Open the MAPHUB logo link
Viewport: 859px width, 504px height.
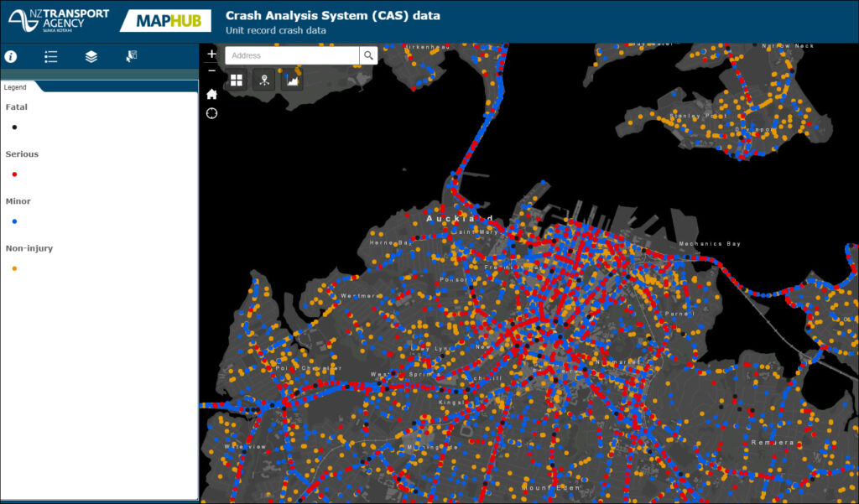tap(165, 21)
